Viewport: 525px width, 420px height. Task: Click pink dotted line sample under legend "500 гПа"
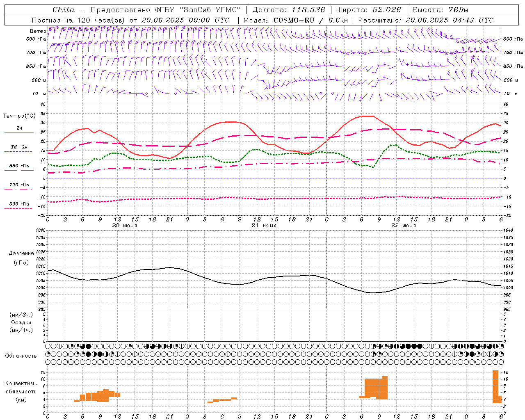tap(18, 208)
